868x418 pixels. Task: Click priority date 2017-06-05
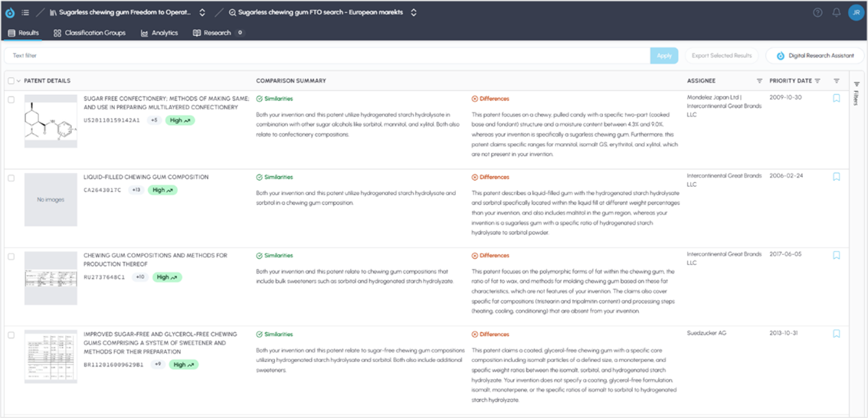point(785,254)
